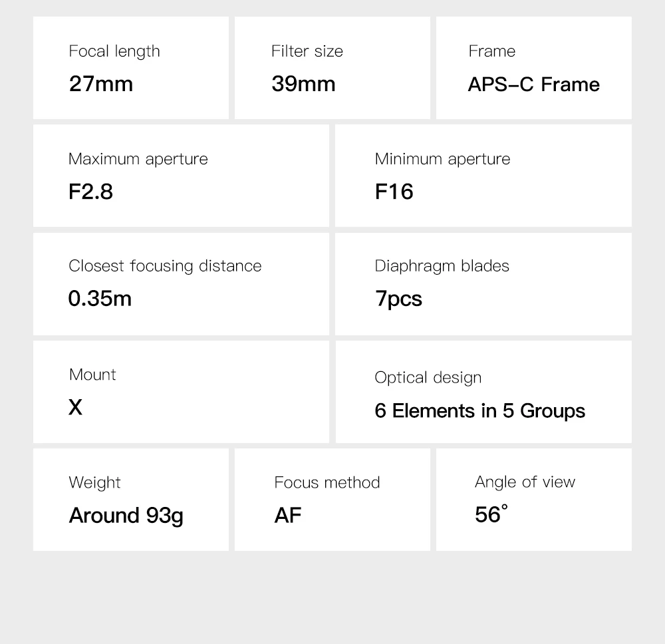This screenshot has width=665, height=644.
Task: Click the "Optical design" label
Action: coord(428,378)
